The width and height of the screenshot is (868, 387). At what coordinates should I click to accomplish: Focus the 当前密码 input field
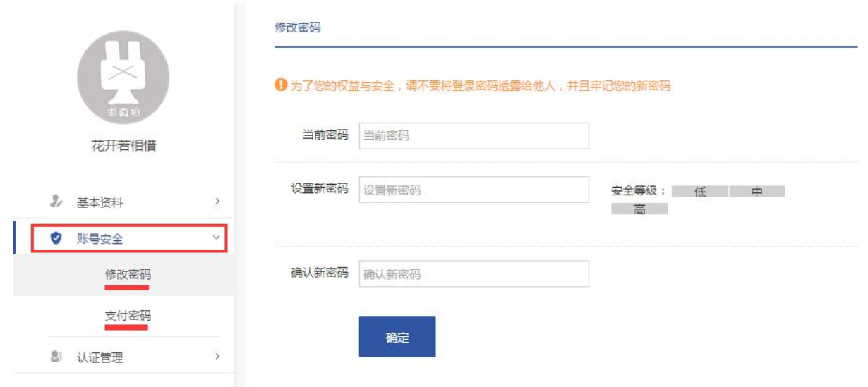[474, 136]
